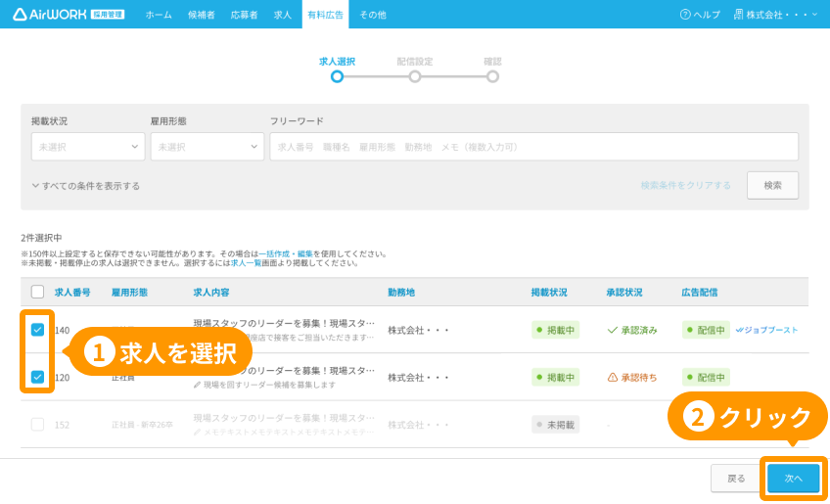Sort by 掲載状況 column header

pyautogui.click(x=549, y=293)
